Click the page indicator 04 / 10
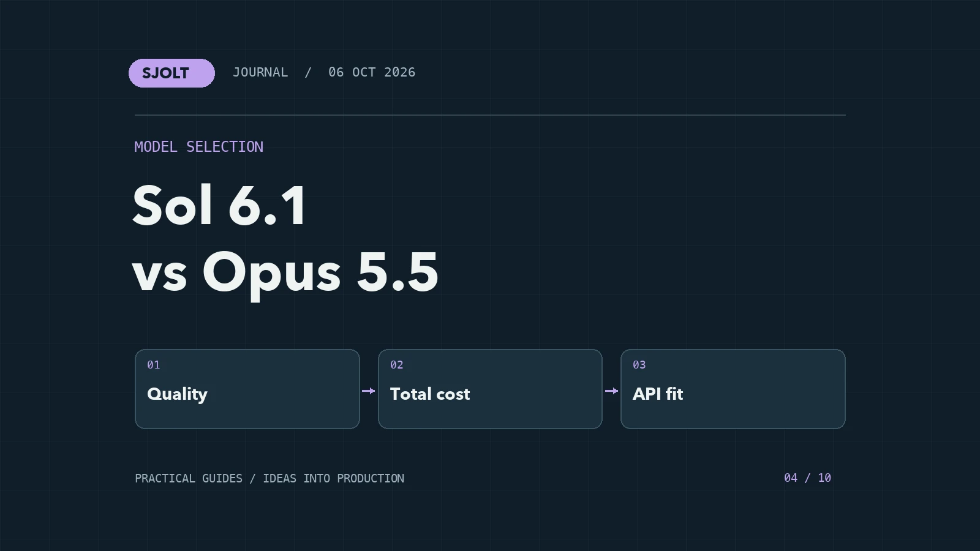This screenshot has width=980, height=551. click(808, 478)
